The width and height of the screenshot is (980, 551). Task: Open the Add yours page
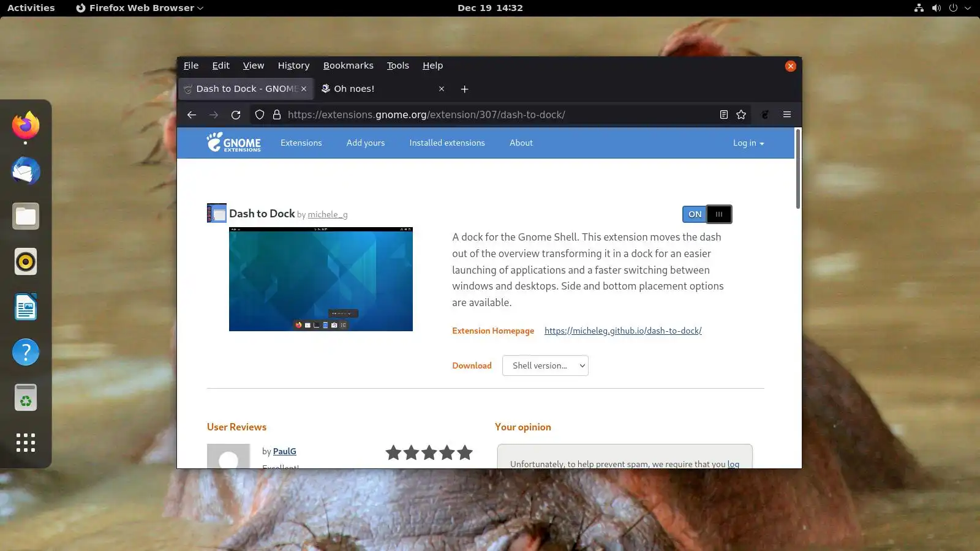[366, 143]
